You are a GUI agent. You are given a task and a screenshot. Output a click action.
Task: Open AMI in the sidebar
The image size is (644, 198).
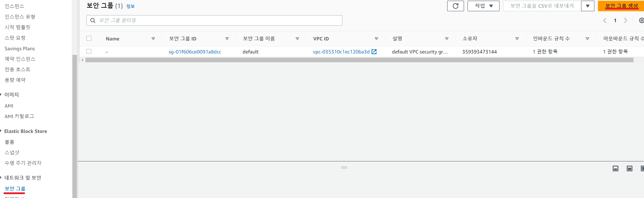(x=9, y=106)
